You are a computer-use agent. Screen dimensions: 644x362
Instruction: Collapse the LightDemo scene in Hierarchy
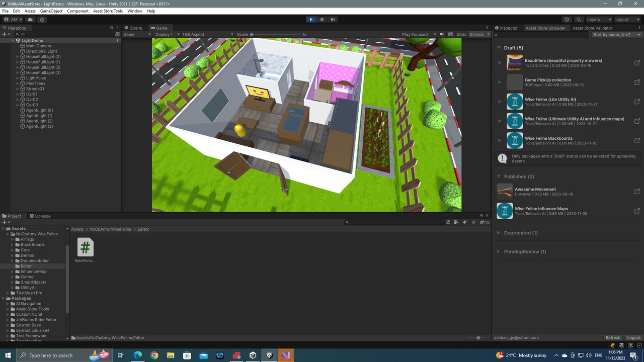coord(13,40)
